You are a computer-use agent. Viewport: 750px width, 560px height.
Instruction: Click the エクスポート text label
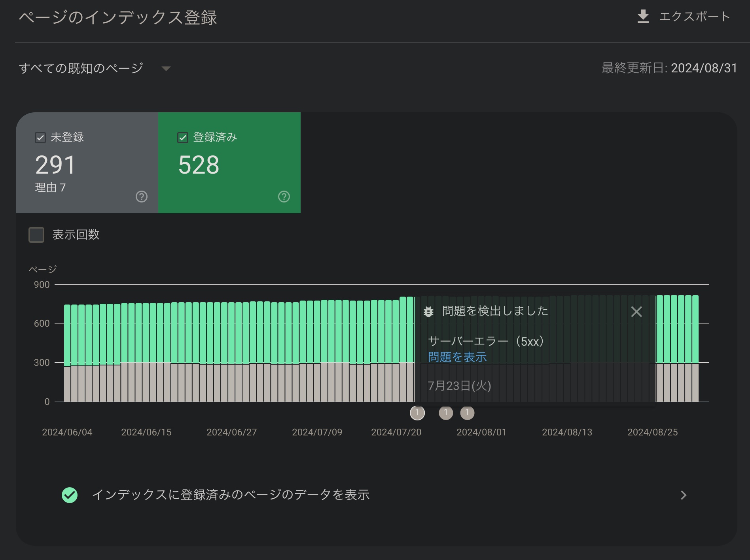pyautogui.click(x=694, y=17)
